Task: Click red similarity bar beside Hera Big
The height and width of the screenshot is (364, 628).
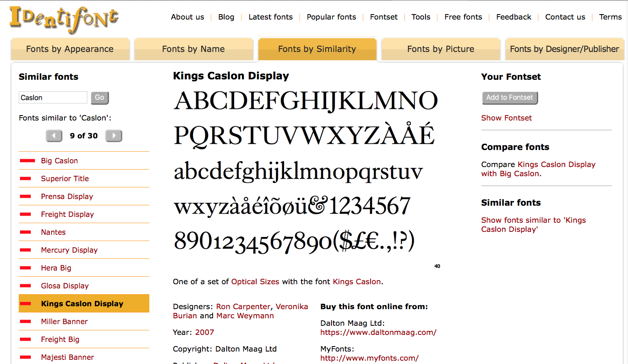Action: 25,268
